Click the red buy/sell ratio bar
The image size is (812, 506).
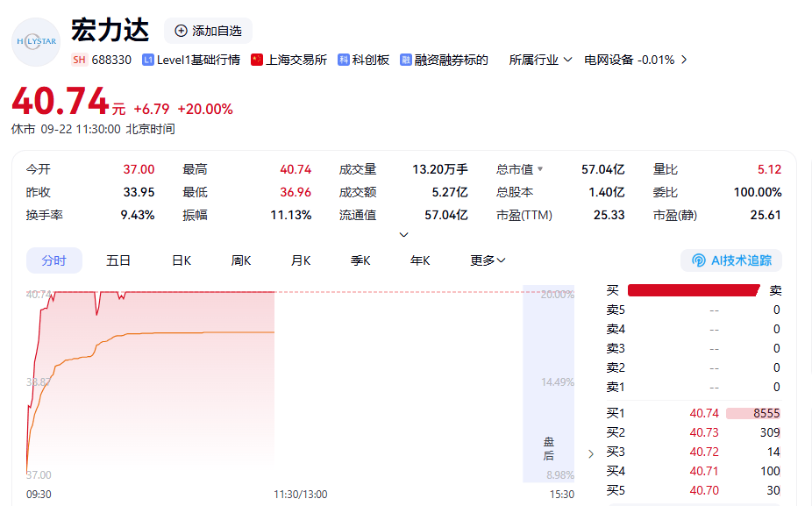694,290
